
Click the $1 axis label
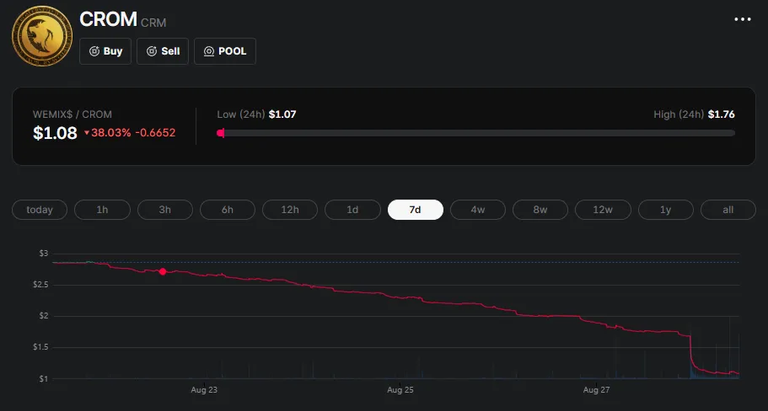(x=44, y=379)
